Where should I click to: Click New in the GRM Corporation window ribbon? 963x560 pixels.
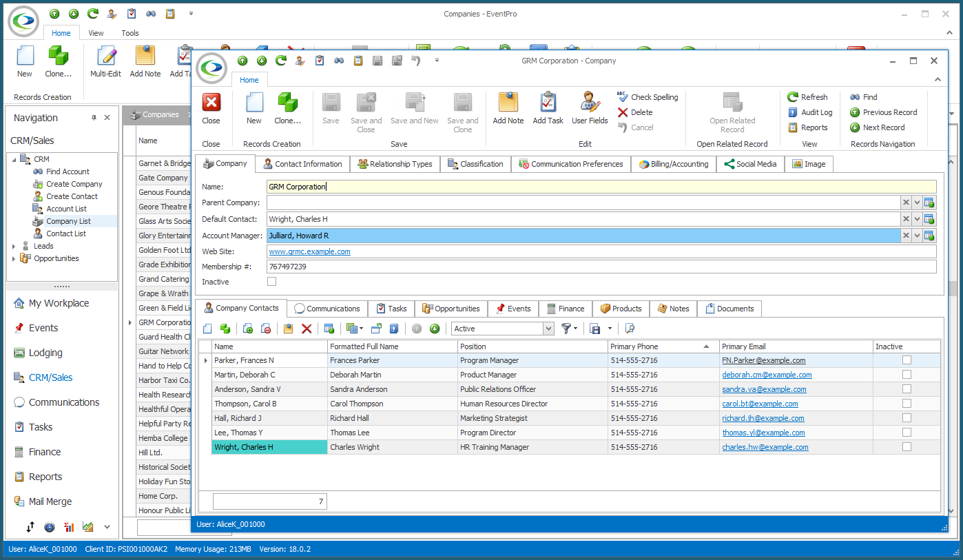(x=254, y=109)
